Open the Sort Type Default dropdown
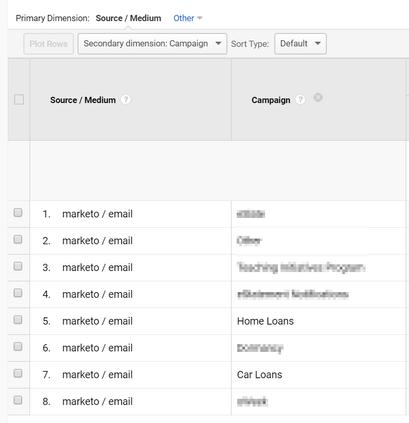Screen dimensions: 409x423 [300, 44]
